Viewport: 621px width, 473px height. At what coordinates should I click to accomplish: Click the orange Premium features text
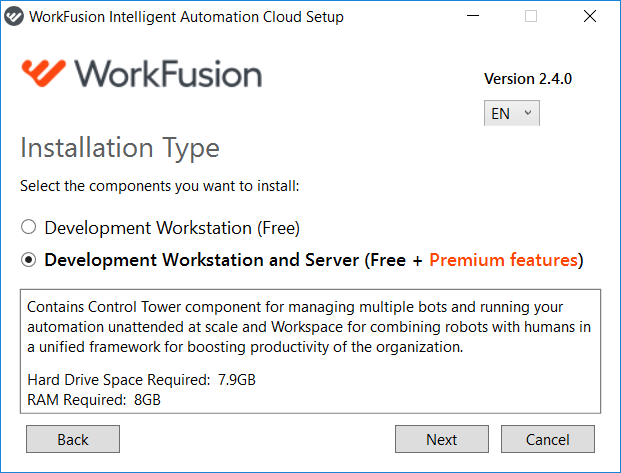[x=503, y=260]
